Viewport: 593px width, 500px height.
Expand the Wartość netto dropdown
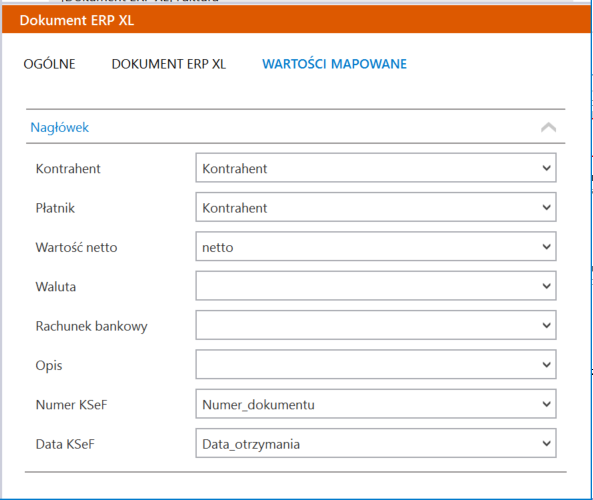376,246
